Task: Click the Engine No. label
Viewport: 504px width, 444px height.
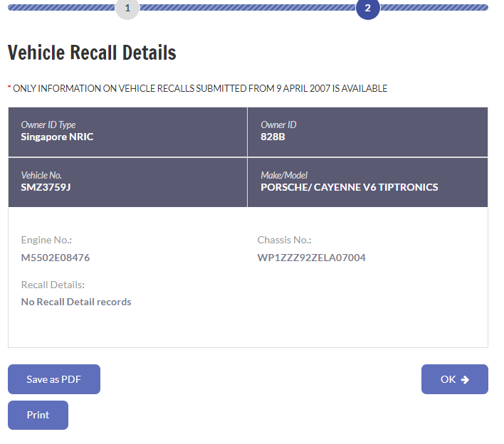Action: pos(46,240)
